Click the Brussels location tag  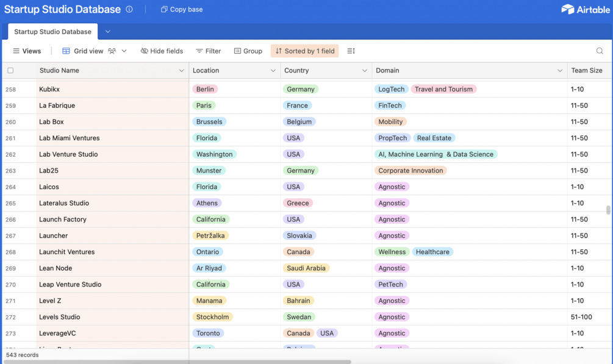[209, 121]
